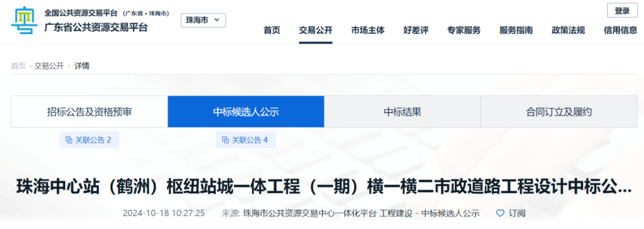
Task: Switch to 中标结果 tab
Action: point(402,112)
